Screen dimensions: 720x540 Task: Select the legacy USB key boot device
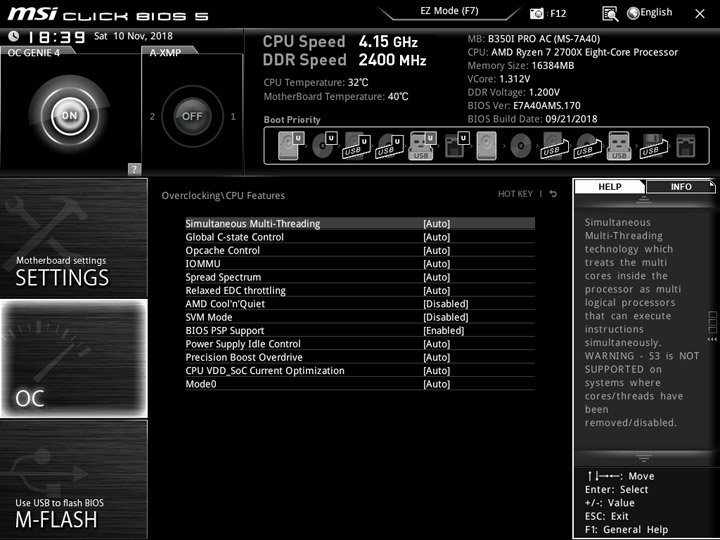click(619, 146)
